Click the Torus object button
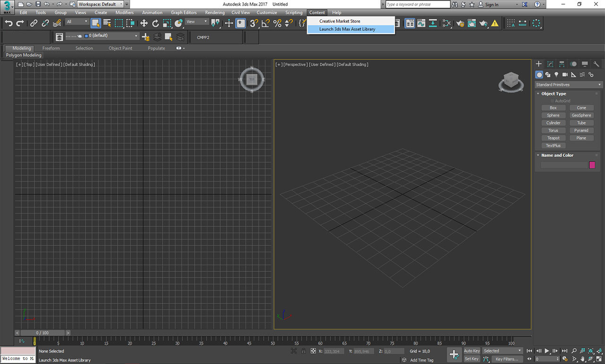Screen dimensions: 605x364 [553, 130]
